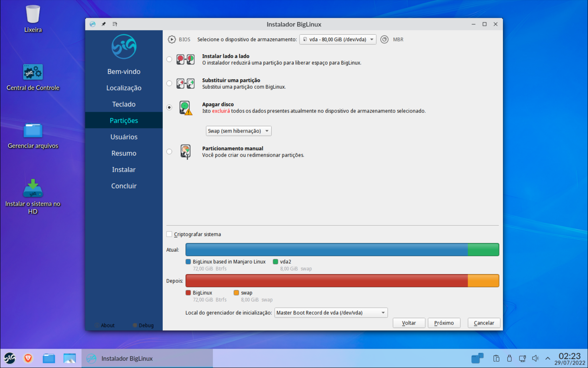The width and height of the screenshot is (588, 368).
Task: Click the Apagar disco option title text
Action: 218,104
